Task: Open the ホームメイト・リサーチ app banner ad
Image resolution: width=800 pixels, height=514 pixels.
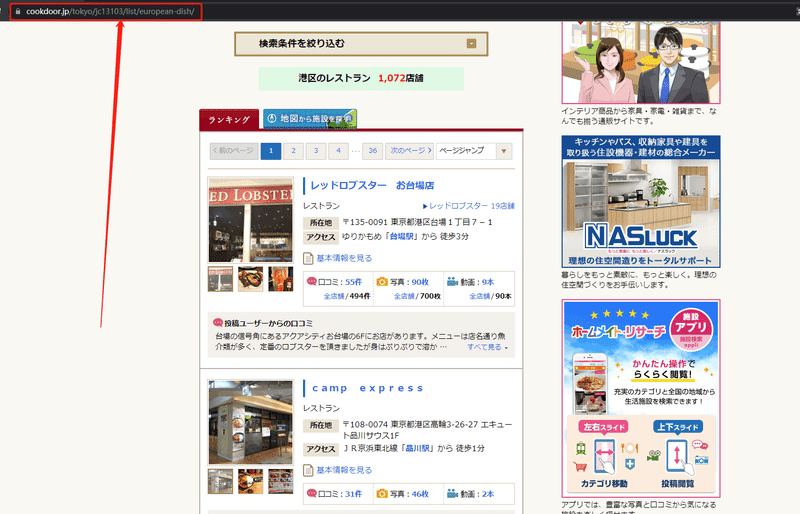Action: [641, 399]
